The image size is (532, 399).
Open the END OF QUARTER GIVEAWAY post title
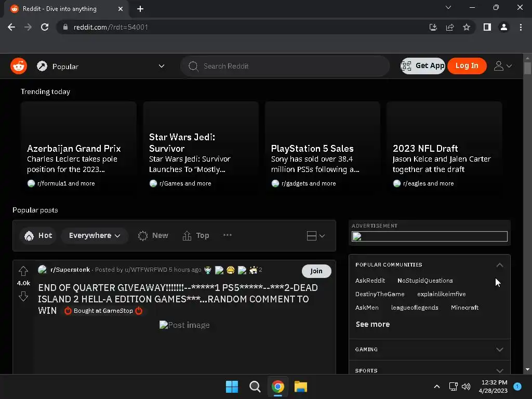pos(178,299)
